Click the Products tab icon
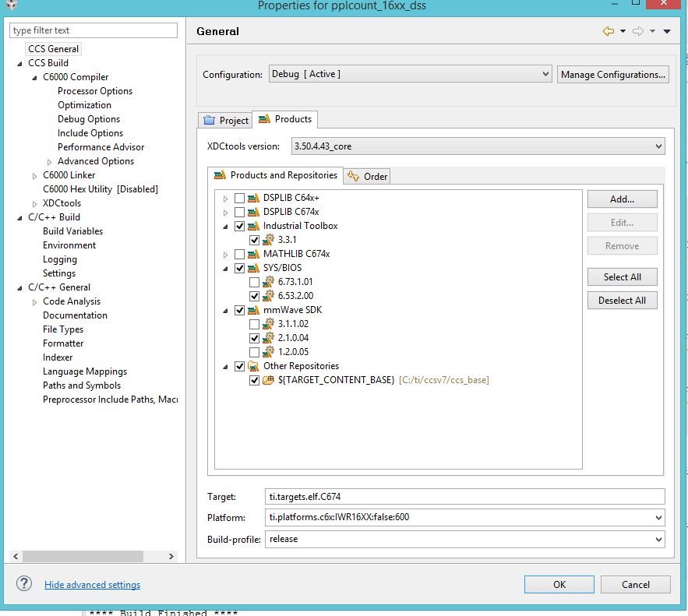Screen dimensions: 688x616 click(x=264, y=119)
